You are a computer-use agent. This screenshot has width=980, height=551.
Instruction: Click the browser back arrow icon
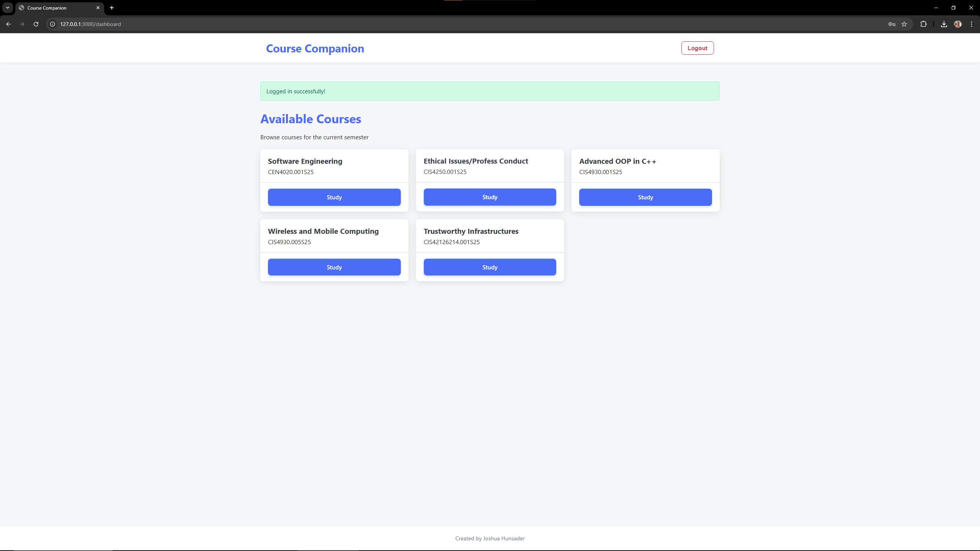(x=8, y=24)
